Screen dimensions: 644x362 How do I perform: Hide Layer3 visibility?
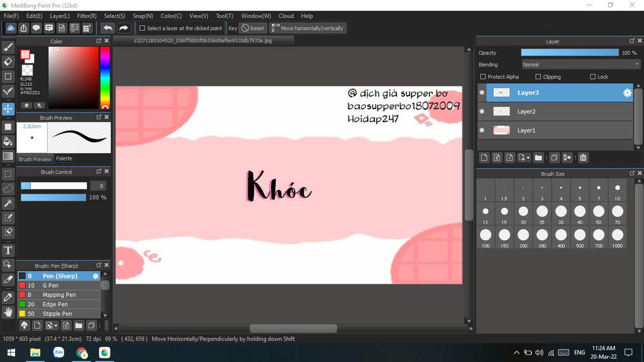point(482,93)
